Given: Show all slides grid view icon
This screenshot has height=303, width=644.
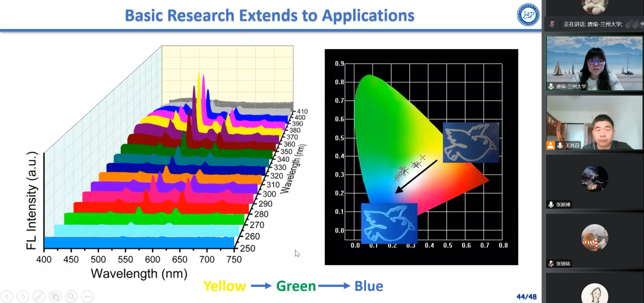Looking at the screenshot, I should pyautogui.click(x=55, y=296).
